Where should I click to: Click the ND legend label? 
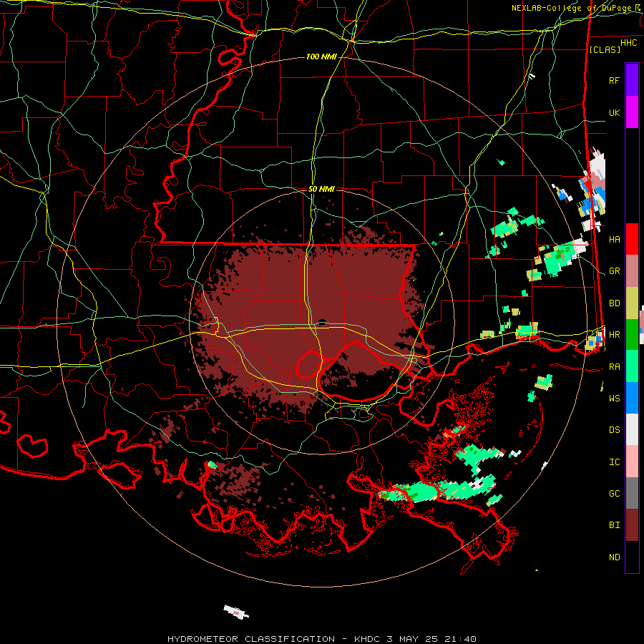pyautogui.click(x=615, y=557)
